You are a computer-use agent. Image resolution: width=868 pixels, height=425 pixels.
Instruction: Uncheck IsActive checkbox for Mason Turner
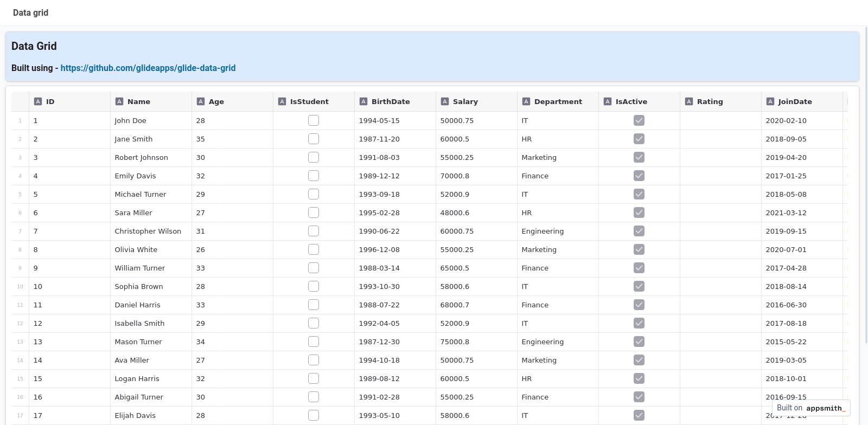click(639, 342)
